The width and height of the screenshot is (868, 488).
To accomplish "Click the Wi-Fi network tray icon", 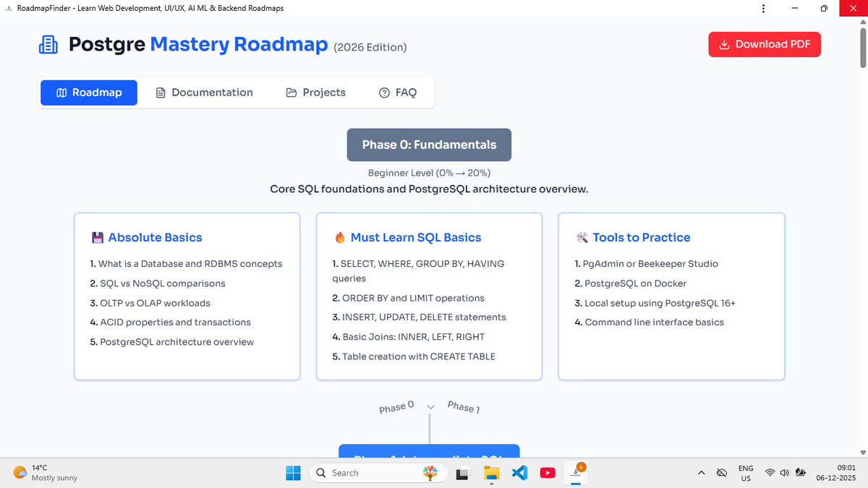I will click(x=770, y=473).
